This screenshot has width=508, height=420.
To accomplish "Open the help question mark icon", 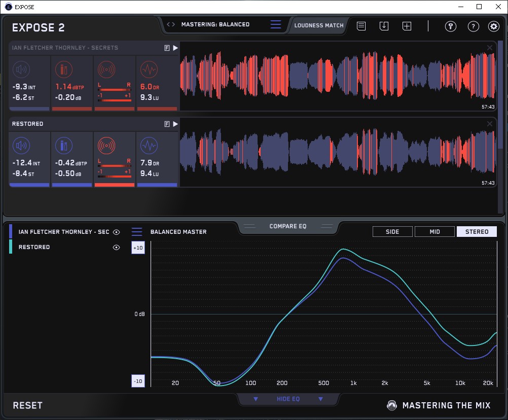I will coord(473,26).
